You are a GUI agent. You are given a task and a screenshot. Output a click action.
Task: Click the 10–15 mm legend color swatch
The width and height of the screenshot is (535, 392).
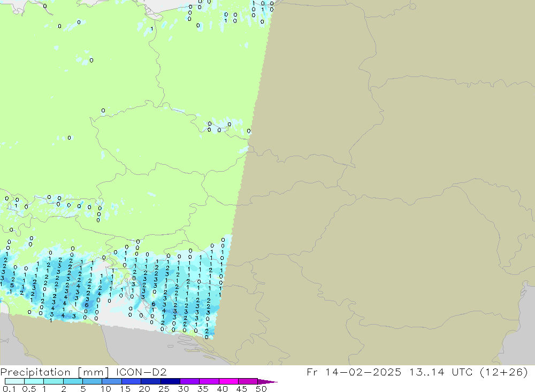coord(112,381)
